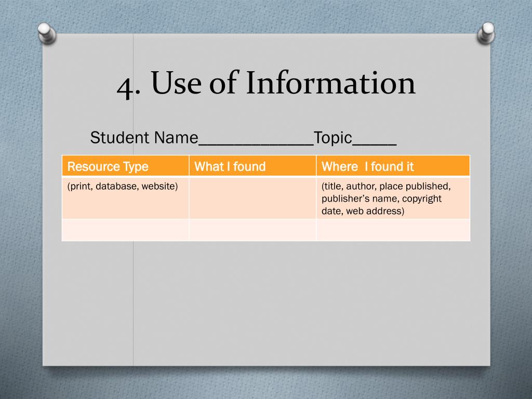
Task: Select the 'What I found' header cell
Action: pos(252,166)
